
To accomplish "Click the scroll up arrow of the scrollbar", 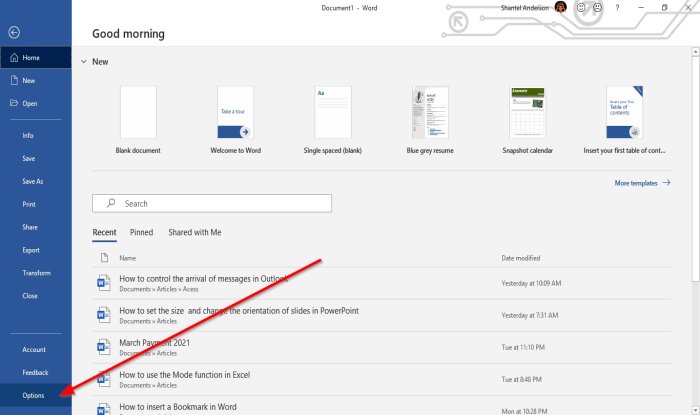I will tap(696, 52).
